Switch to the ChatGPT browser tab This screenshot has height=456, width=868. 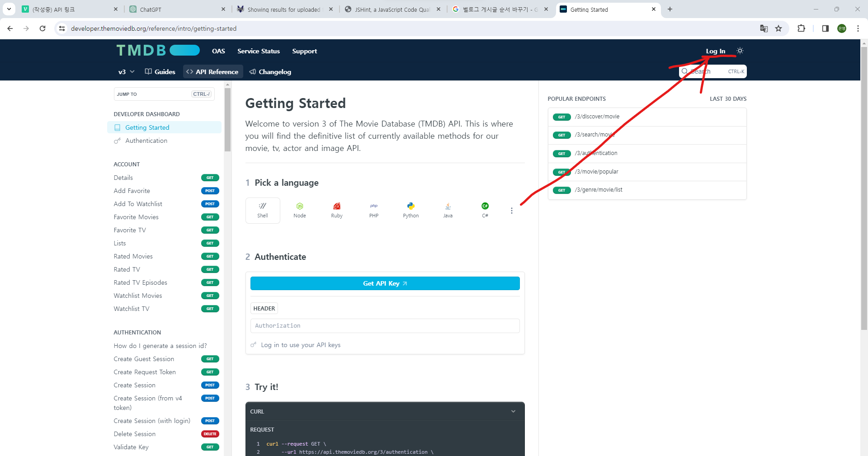177,9
